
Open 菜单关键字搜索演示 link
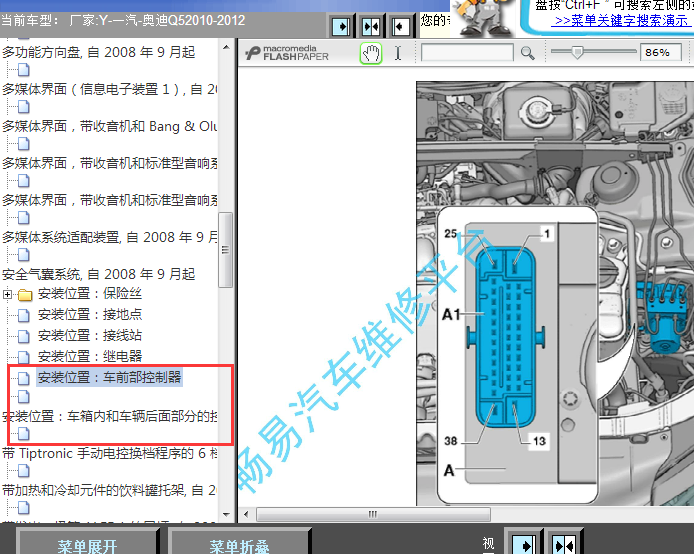tap(621, 21)
